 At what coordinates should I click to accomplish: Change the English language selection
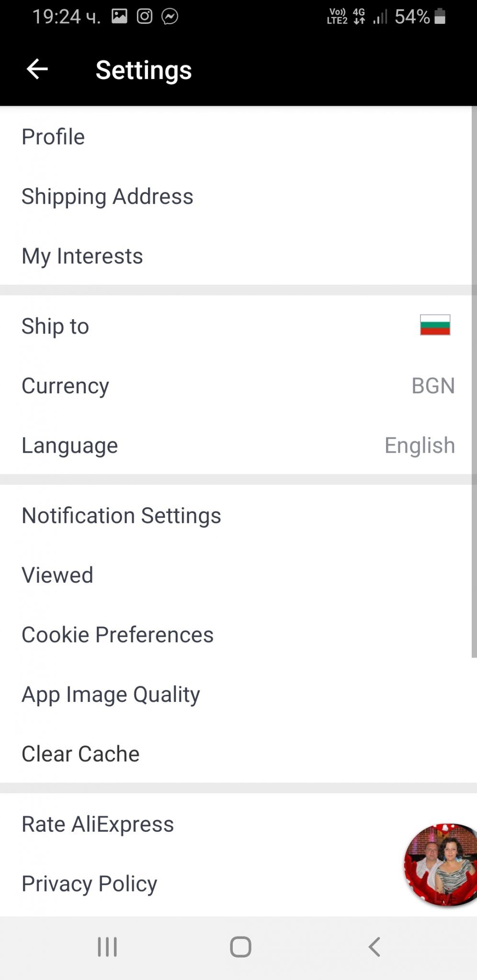pyautogui.click(x=420, y=445)
